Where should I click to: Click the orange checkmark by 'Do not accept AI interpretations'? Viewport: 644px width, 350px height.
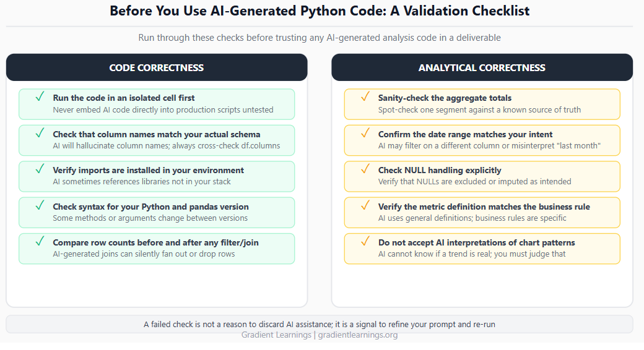365,241
